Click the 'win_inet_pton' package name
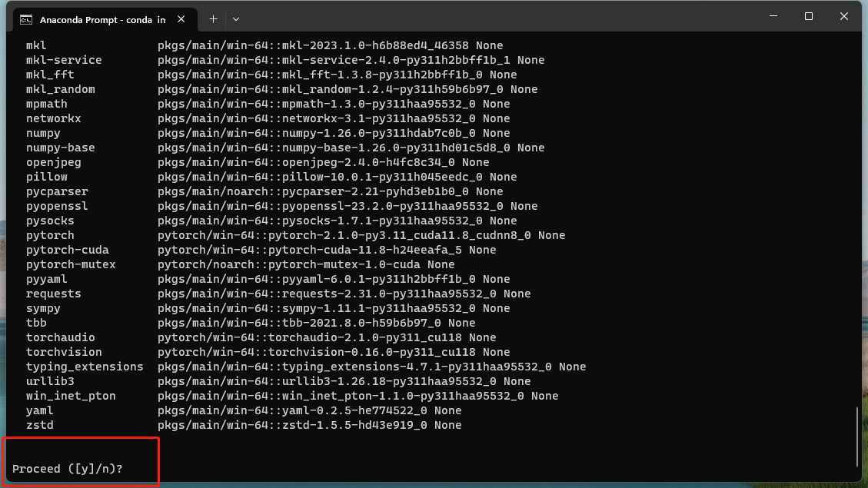The height and width of the screenshot is (488, 868). [x=71, y=396]
